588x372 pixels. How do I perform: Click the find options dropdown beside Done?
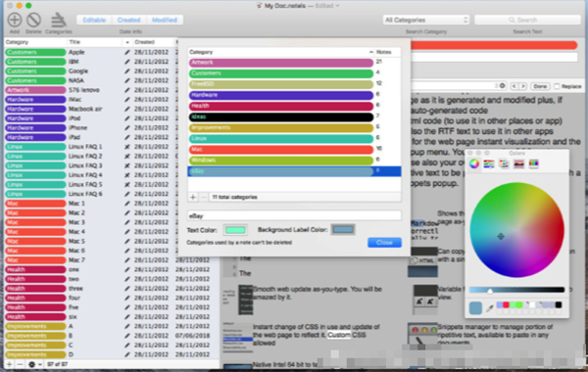point(502,86)
